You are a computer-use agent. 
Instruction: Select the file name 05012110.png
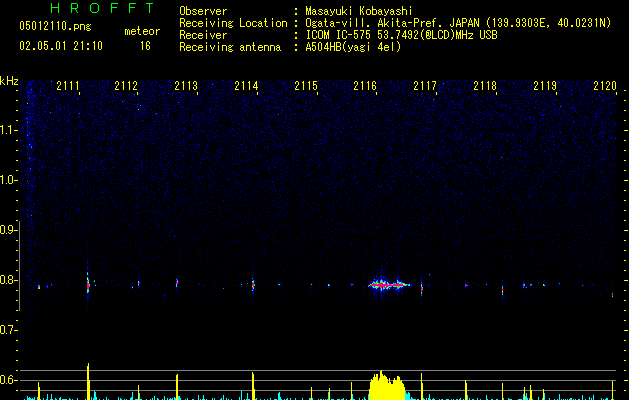pos(55,26)
